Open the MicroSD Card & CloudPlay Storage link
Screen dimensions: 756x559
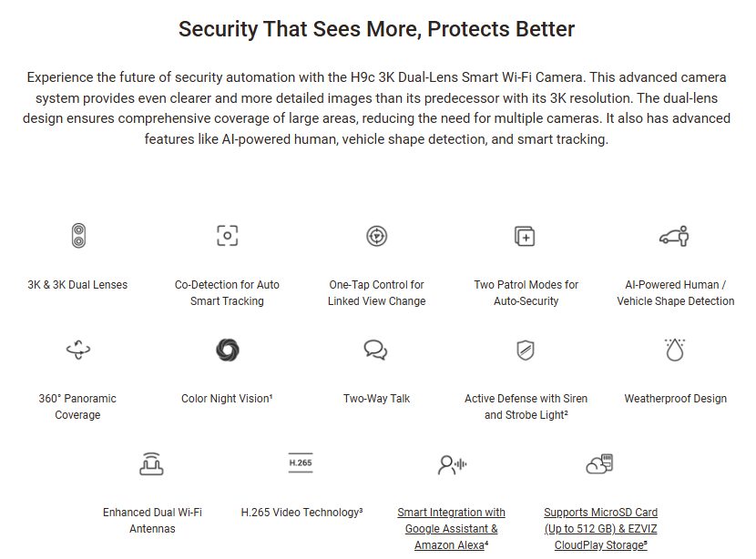pos(601,529)
